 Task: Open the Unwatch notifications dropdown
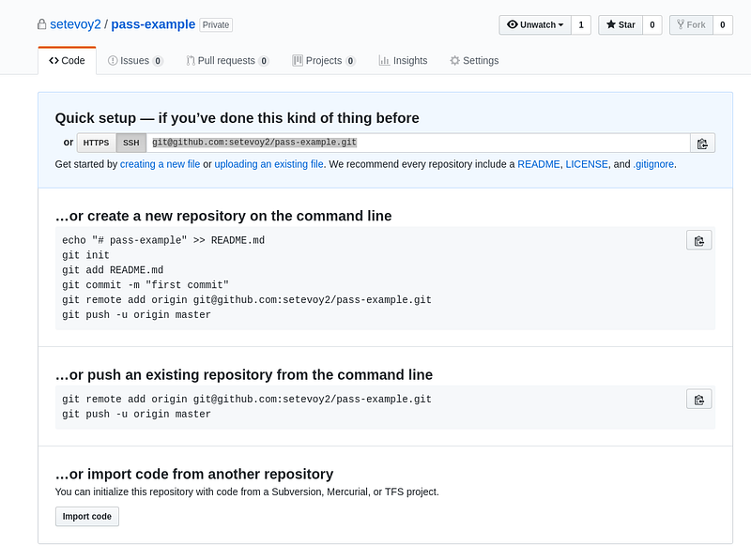(535, 25)
